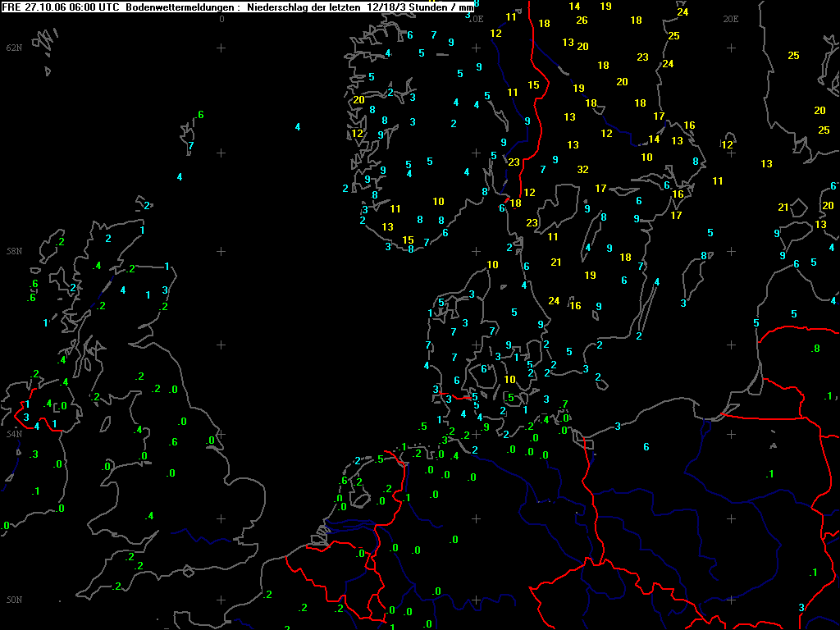Click the green '.3' value in Ireland
Viewport: 840px width, 630px height.
point(34,454)
